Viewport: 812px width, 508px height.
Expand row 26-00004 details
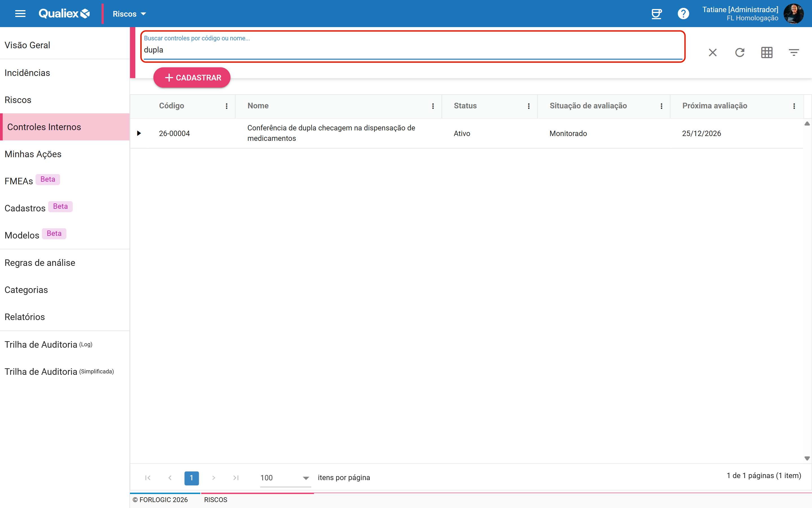139,133
